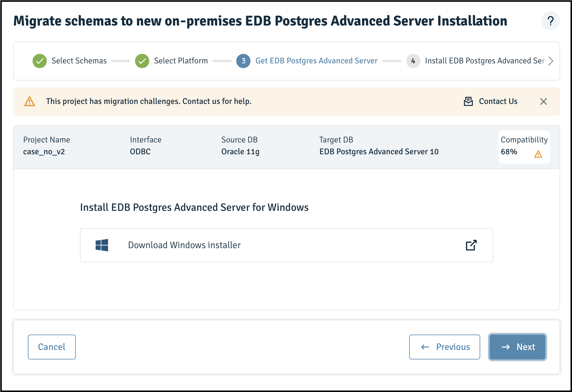Click Download Windows installer text
Viewport: 572px width, 392px height.
[184, 245]
